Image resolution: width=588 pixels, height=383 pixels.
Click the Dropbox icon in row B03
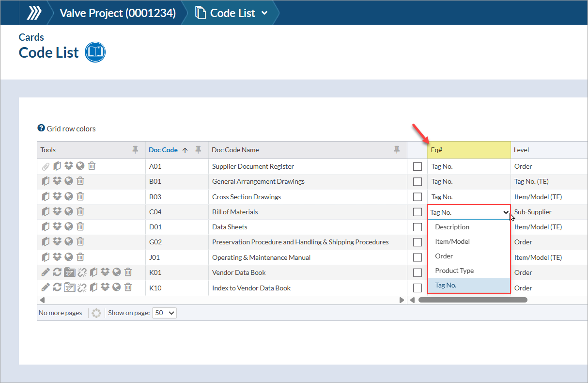57,197
